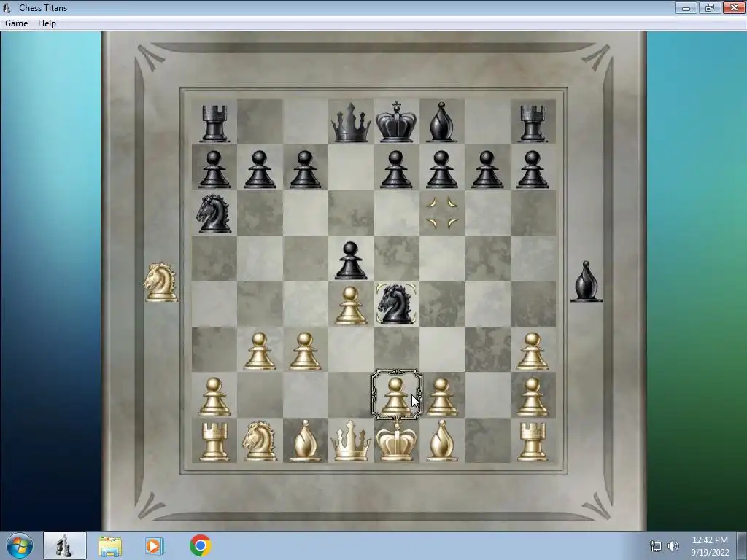Click the 12:42 PM taskbar clock
Viewport: 747px width, 560px height.
click(x=710, y=546)
